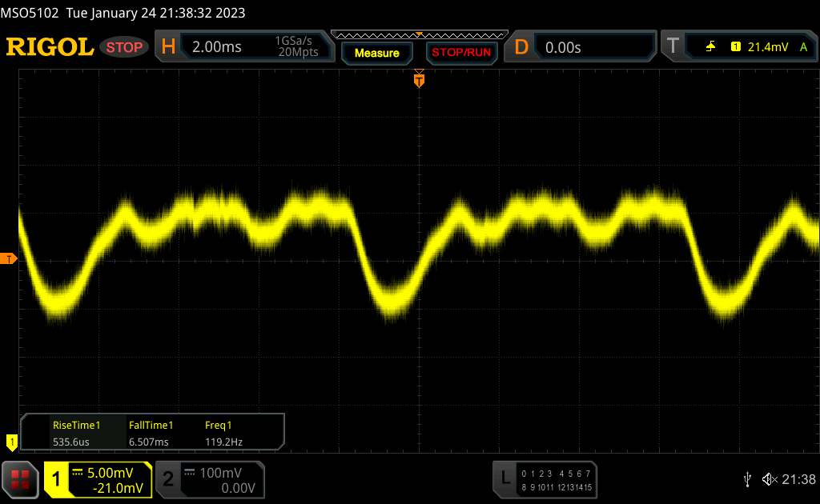This screenshot has width=820, height=504.
Task: Click the STOP/RUN button
Action: pos(461,53)
